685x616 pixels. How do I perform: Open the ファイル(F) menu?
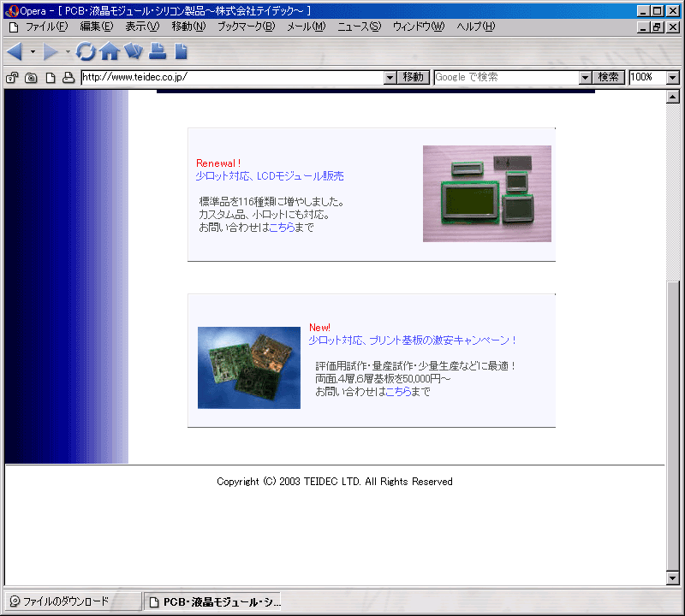[x=47, y=27]
